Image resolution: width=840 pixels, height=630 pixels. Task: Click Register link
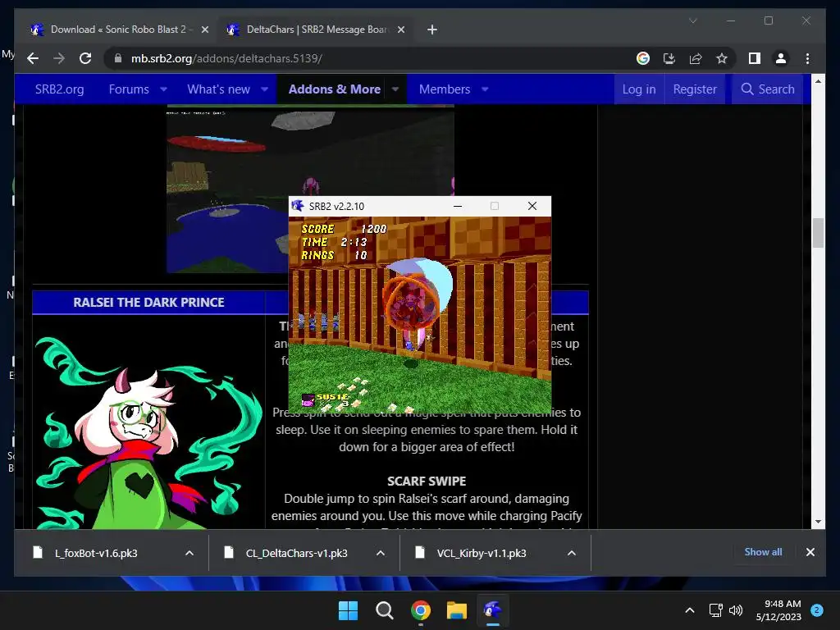tap(695, 89)
